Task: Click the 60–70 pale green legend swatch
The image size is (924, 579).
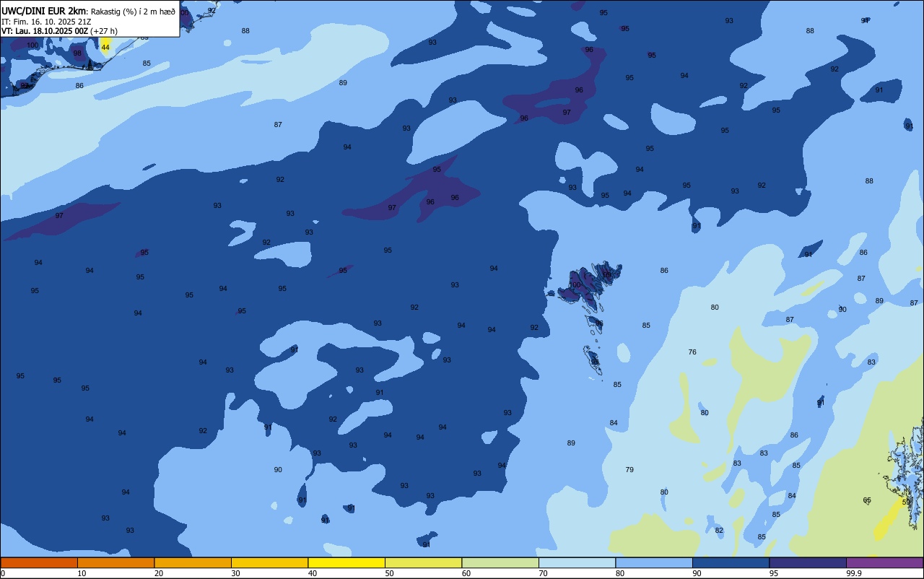Action: [500, 562]
